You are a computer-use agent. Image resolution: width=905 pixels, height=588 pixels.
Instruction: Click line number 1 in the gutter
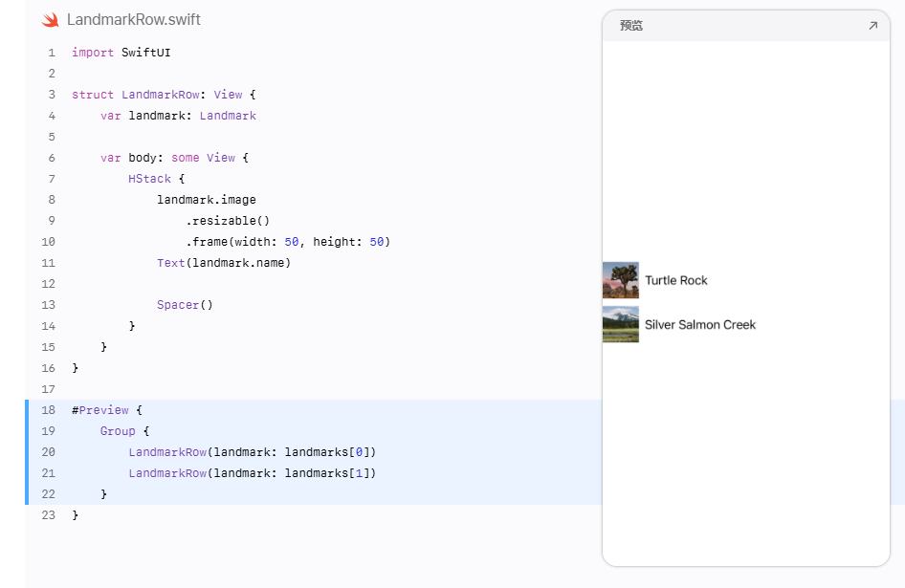(52, 53)
